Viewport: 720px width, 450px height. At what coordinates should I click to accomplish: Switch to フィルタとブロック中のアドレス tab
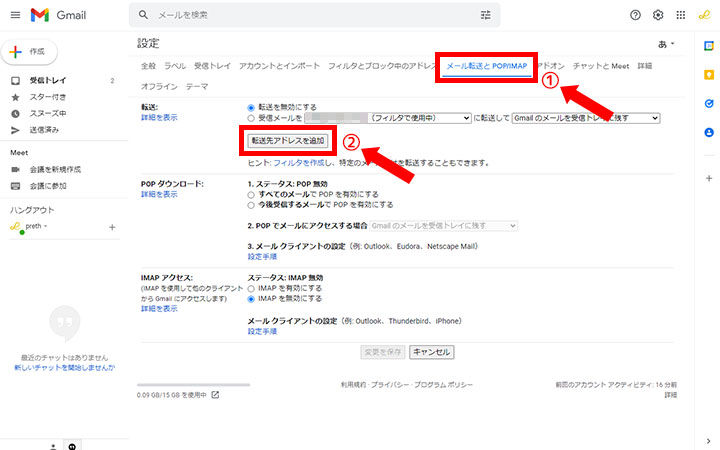point(381,66)
